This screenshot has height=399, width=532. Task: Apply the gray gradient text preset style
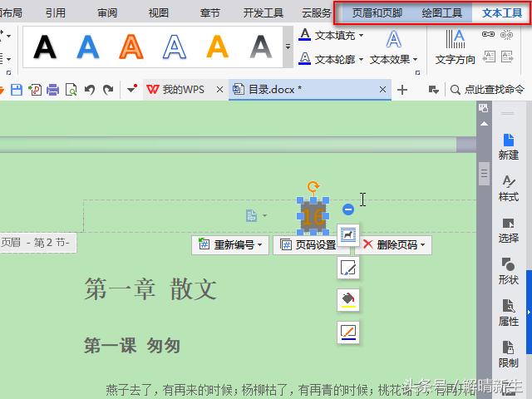[x=260, y=47]
